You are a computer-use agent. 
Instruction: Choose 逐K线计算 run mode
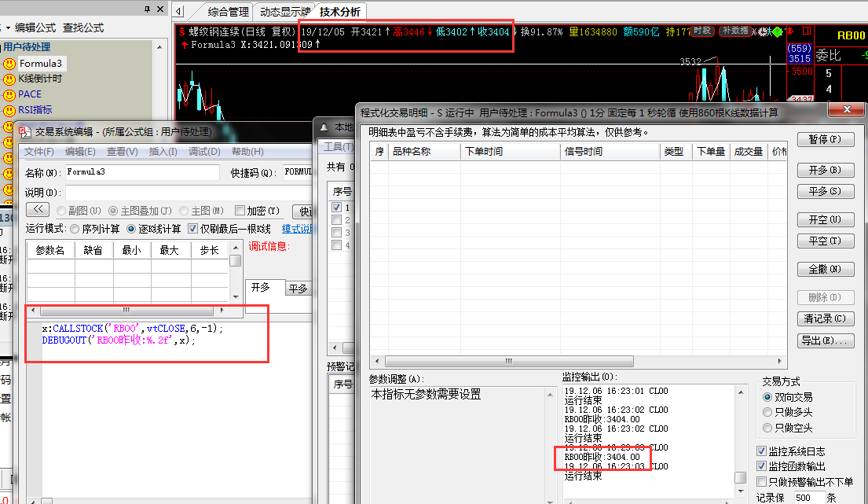pos(131,229)
